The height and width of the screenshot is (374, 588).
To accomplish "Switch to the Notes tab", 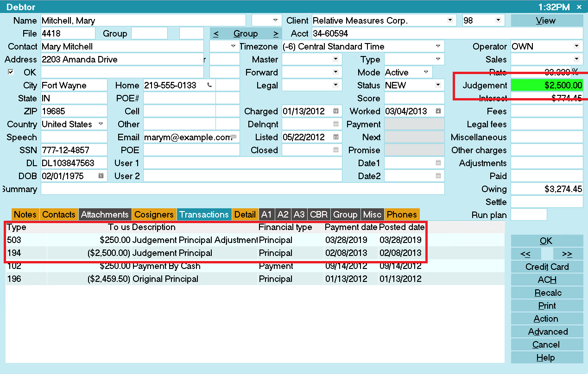I will [x=25, y=214].
